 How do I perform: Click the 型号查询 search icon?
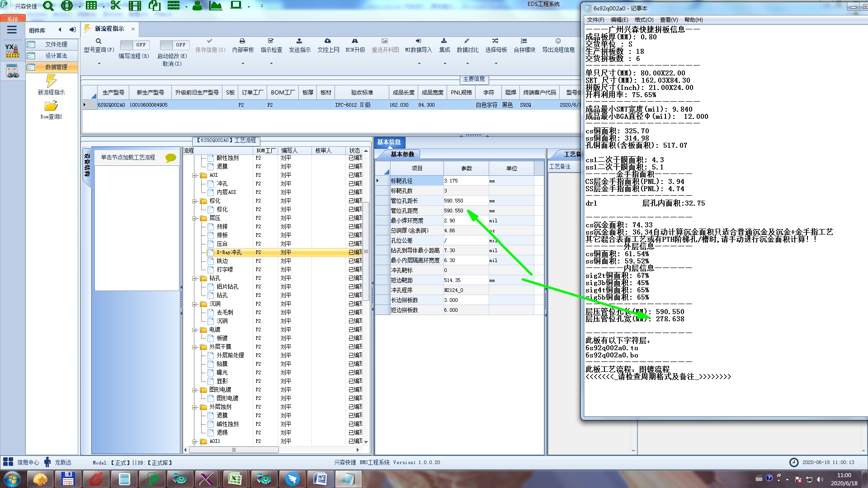(x=99, y=41)
